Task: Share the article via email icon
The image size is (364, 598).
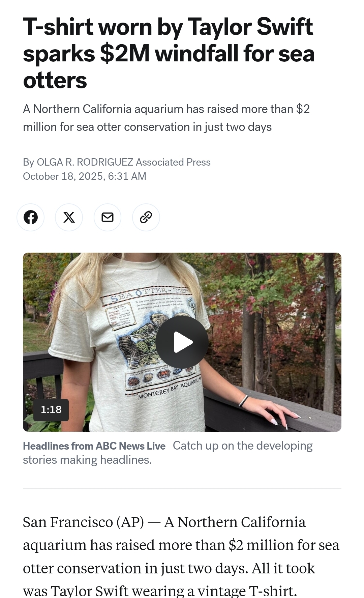Action: (108, 217)
